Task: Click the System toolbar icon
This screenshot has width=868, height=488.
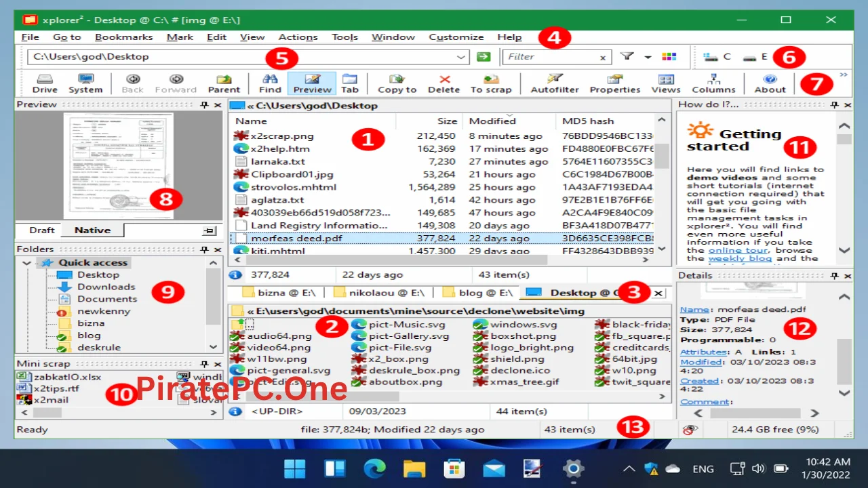Action: click(85, 83)
